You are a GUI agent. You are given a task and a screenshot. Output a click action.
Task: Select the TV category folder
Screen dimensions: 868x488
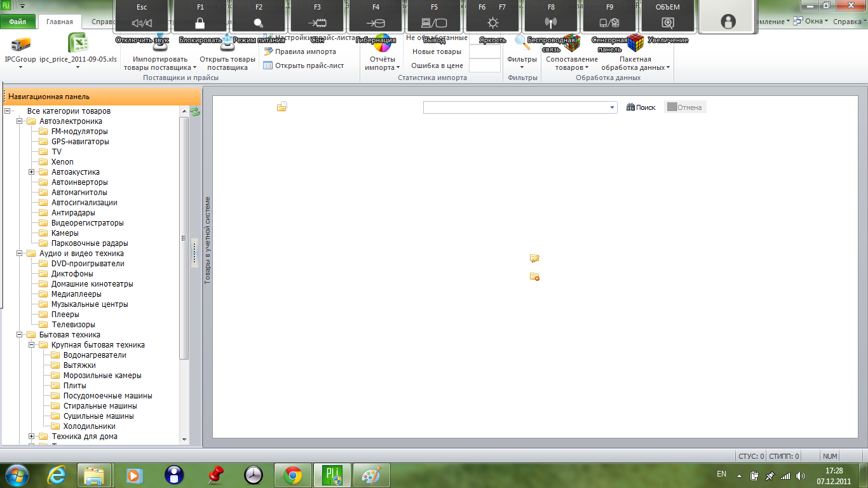click(57, 152)
